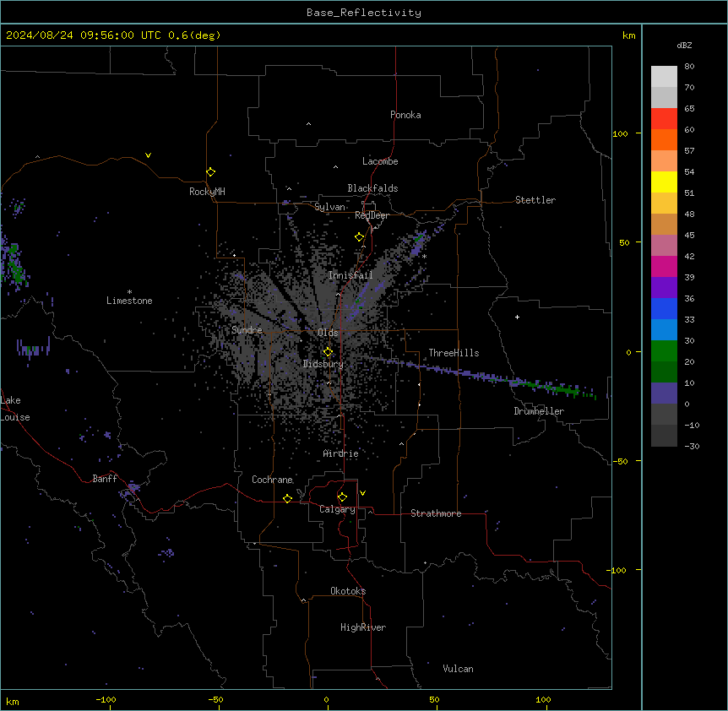Click the yellow V marker northwest of RockyMH
The width and height of the screenshot is (728, 711).
pyautogui.click(x=148, y=155)
